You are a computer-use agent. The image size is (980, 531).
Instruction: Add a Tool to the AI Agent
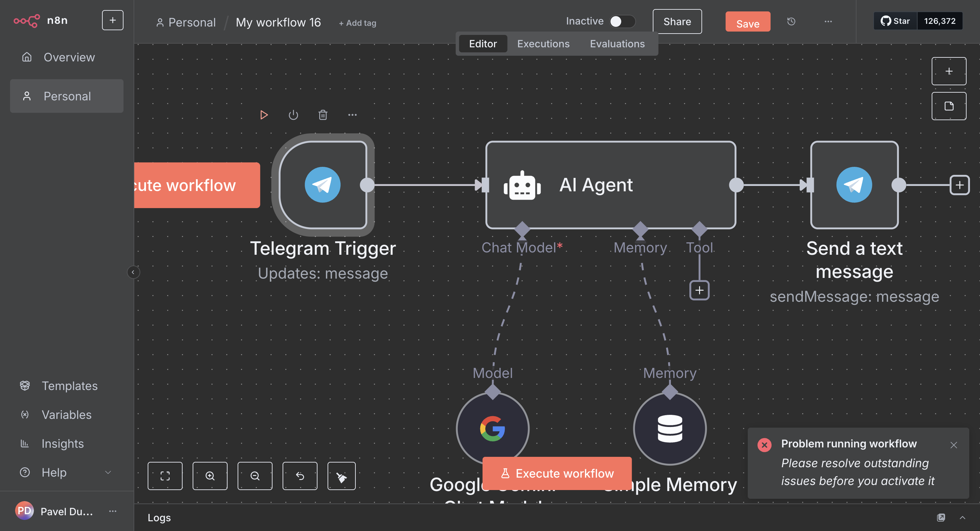pyautogui.click(x=699, y=290)
